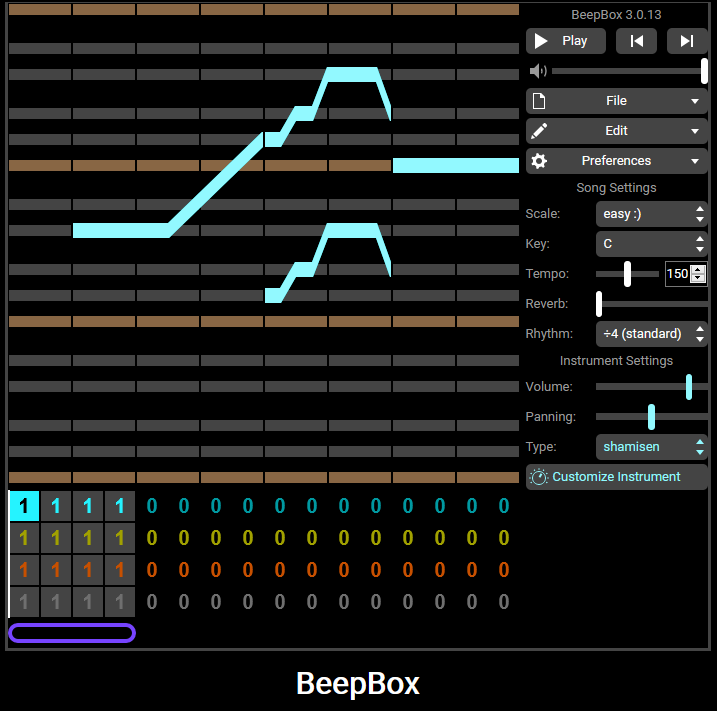Image resolution: width=717 pixels, height=711 pixels.
Task: Select gray drum channel pattern box bar 1
Action: coord(24,602)
